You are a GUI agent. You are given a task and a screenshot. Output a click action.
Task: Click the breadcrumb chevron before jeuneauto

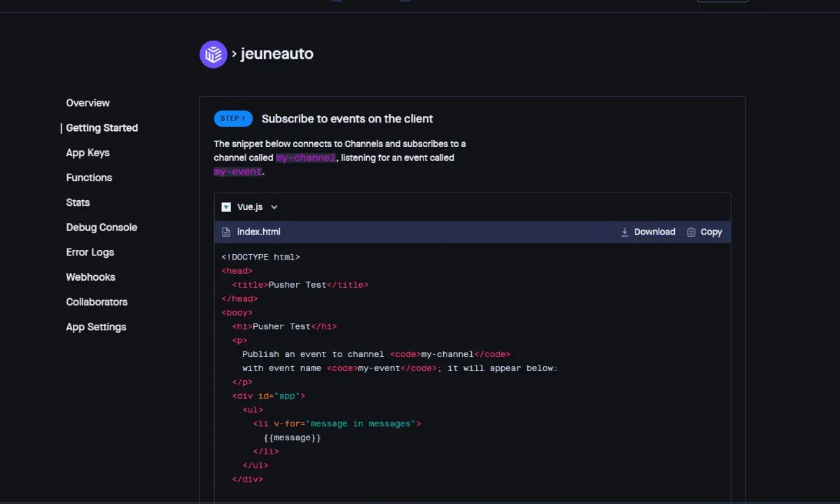pos(234,55)
